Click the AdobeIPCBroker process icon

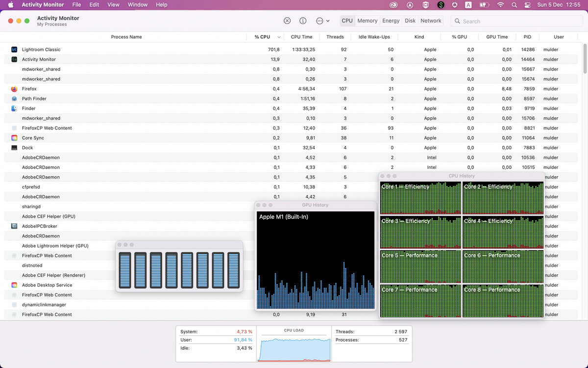[14, 226]
